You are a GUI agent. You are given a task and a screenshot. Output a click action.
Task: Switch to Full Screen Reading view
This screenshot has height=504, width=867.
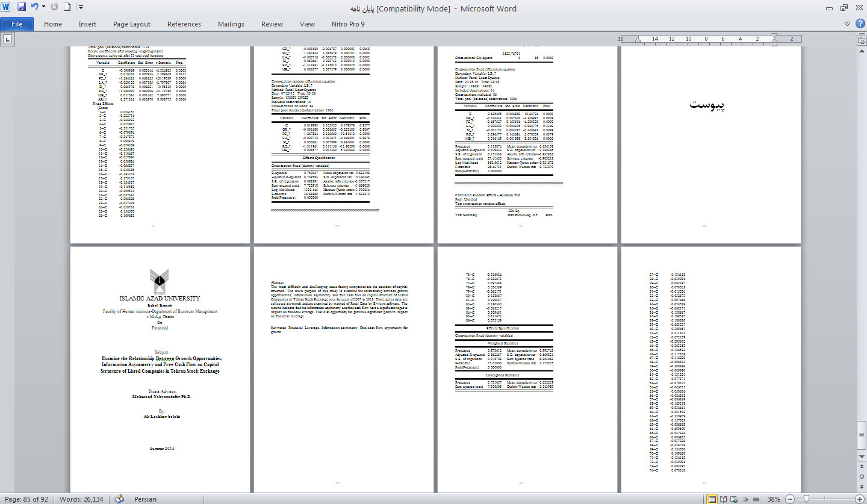click(x=724, y=499)
